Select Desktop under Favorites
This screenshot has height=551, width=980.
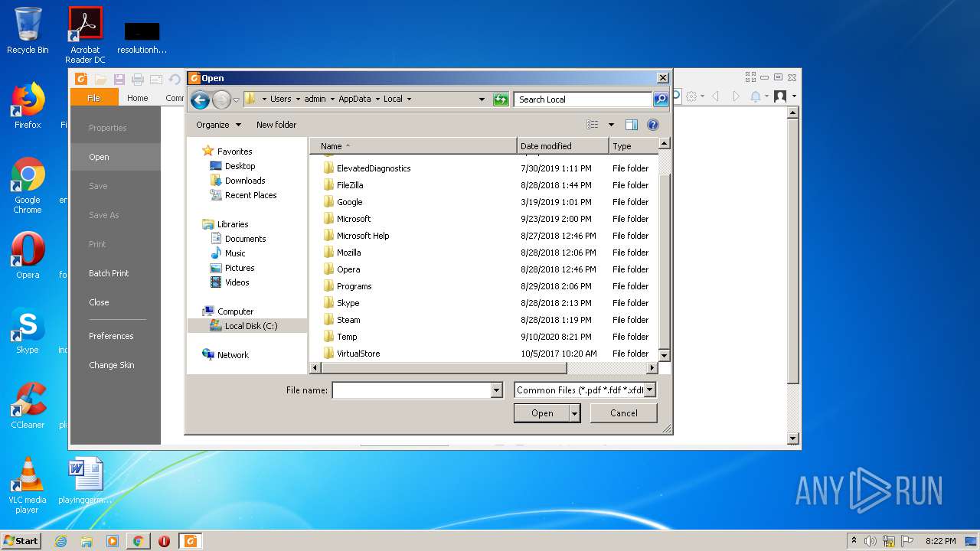240,166
